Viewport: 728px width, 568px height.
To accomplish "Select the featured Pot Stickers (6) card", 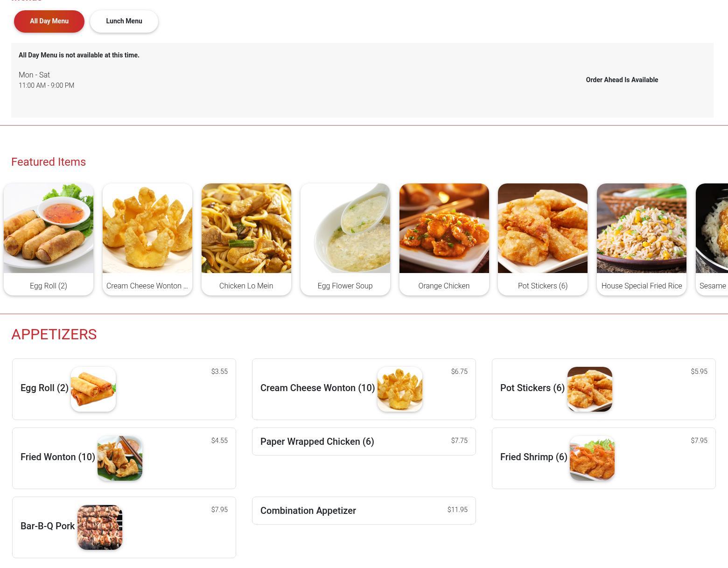I will (x=543, y=239).
